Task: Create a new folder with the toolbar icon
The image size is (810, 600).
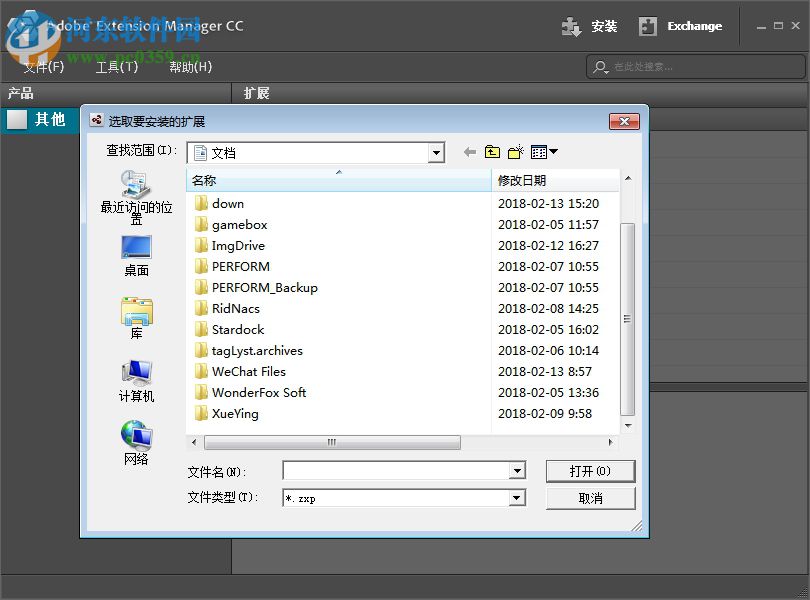Action: (515, 151)
